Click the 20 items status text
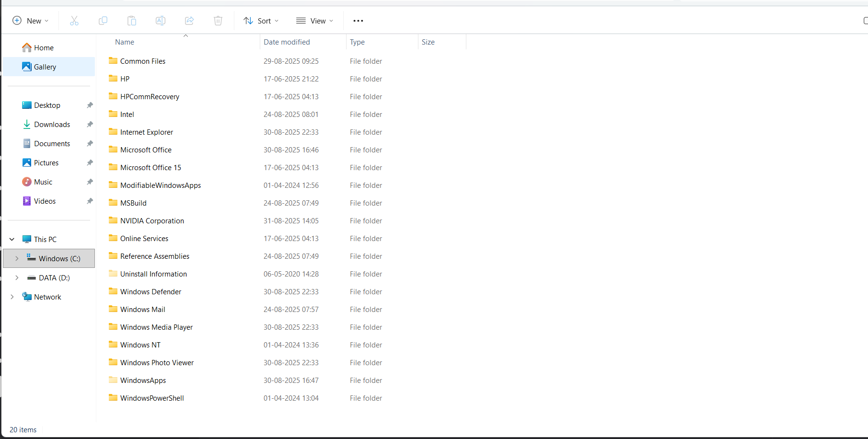The width and height of the screenshot is (868, 439). [x=23, y=429]
